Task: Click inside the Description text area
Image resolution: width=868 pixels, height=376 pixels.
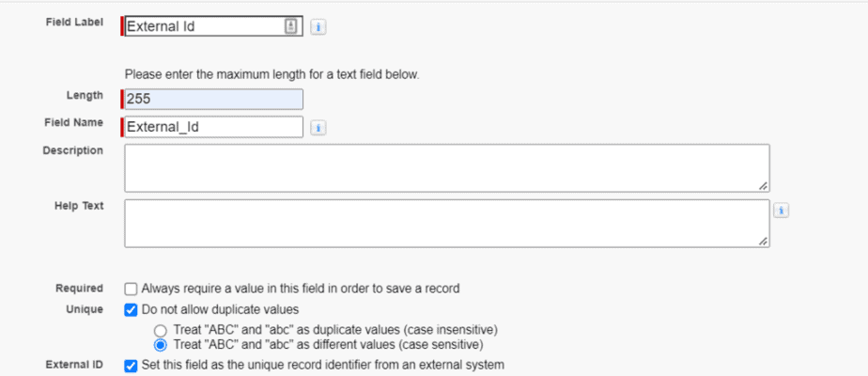Action: pos(446,168)
